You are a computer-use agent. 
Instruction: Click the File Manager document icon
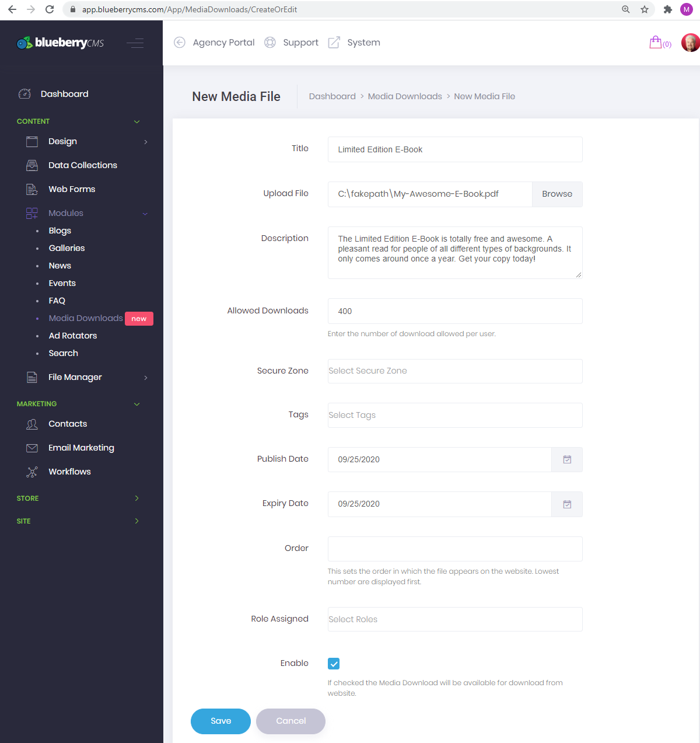click(32, 378)
